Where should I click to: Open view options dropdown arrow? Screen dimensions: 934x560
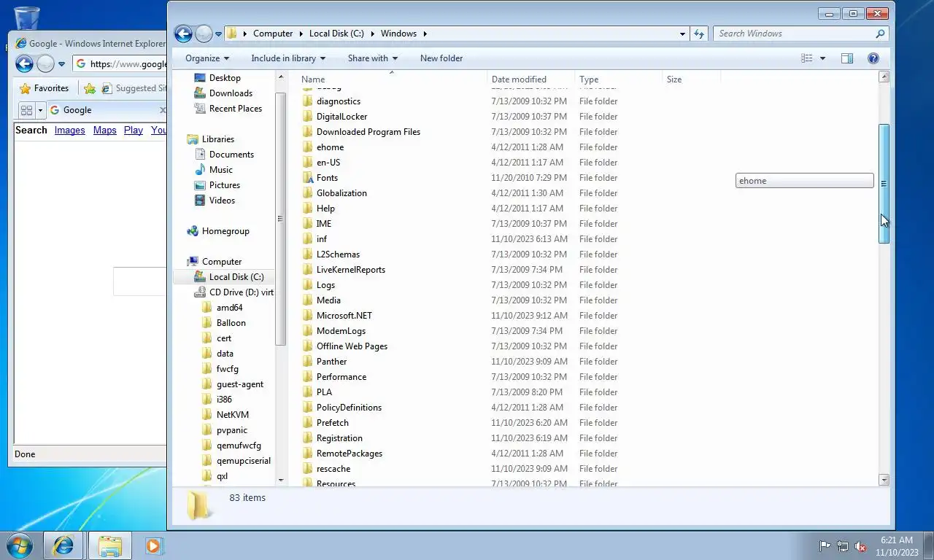click(823, 58)
